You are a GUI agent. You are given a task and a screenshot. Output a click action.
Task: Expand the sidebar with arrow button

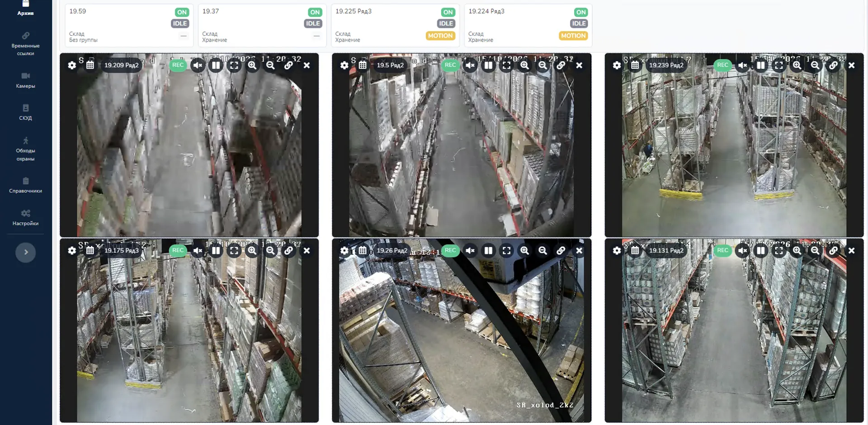tap(26, 252)
